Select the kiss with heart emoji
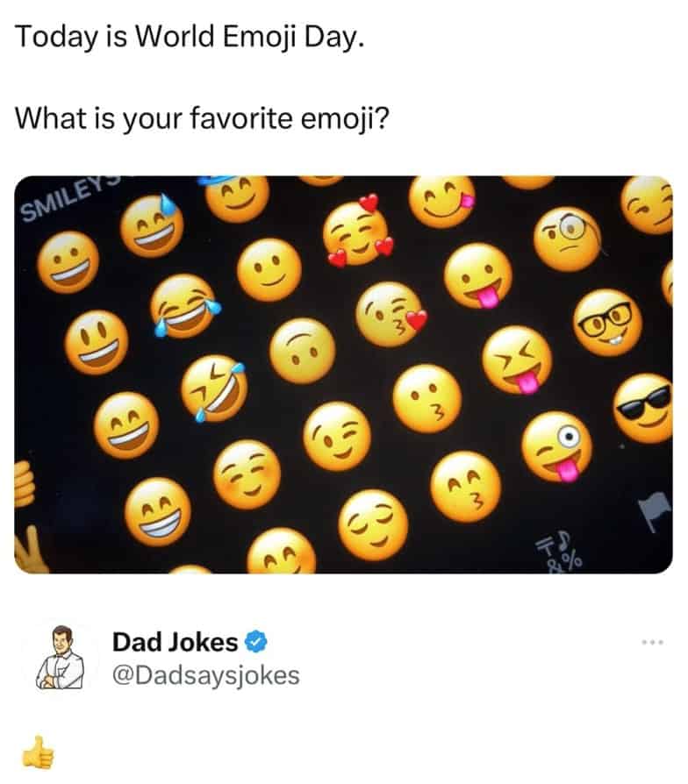 point(391,314)
